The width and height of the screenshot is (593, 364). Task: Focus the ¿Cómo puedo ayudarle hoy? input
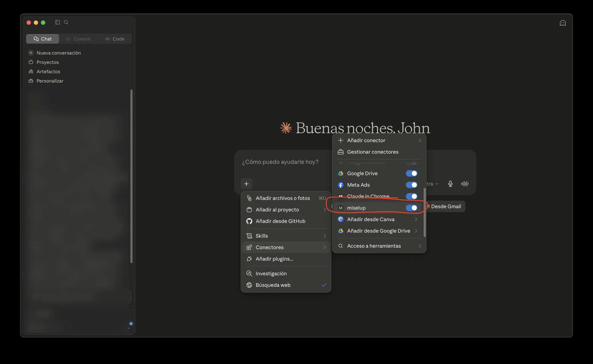(280, 162)
